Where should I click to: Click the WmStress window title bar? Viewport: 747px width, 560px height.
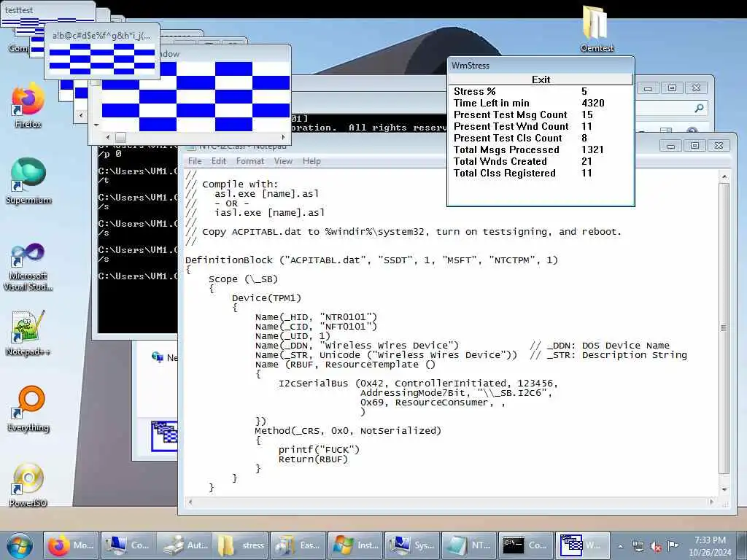pyautogui.click(x=541, y=65)
